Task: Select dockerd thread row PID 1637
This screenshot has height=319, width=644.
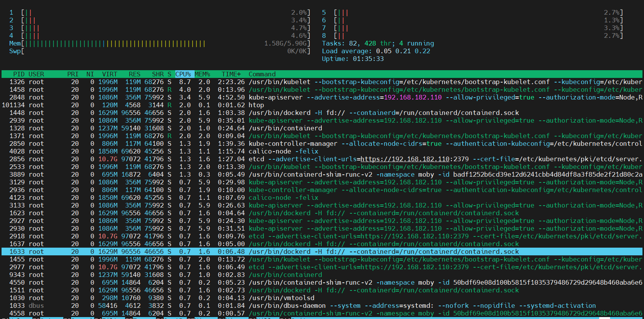Action: (322, 244)
